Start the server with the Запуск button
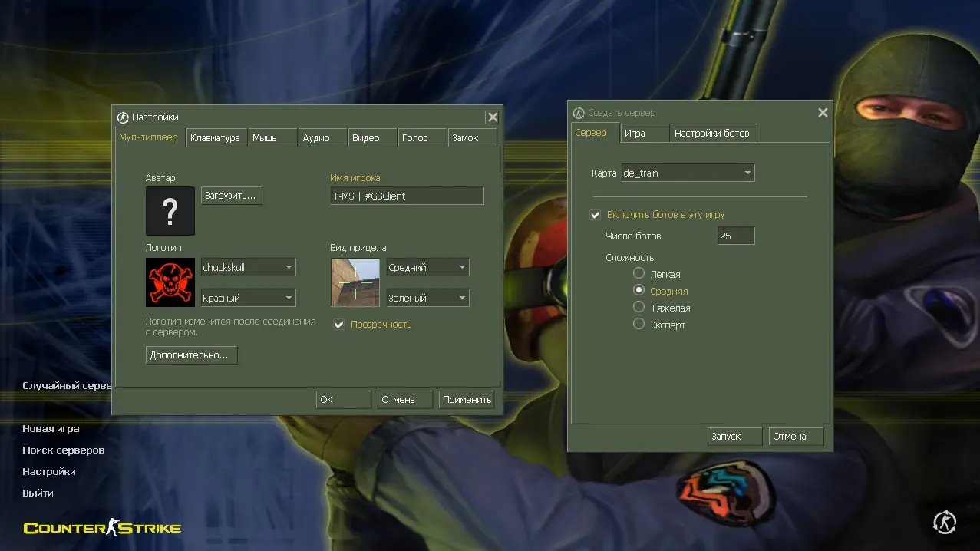 point(735,437)
